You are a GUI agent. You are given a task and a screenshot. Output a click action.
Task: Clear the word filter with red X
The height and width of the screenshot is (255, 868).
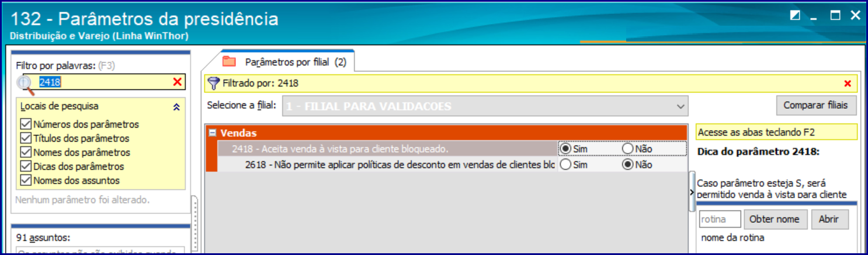(x=177, y=82)
